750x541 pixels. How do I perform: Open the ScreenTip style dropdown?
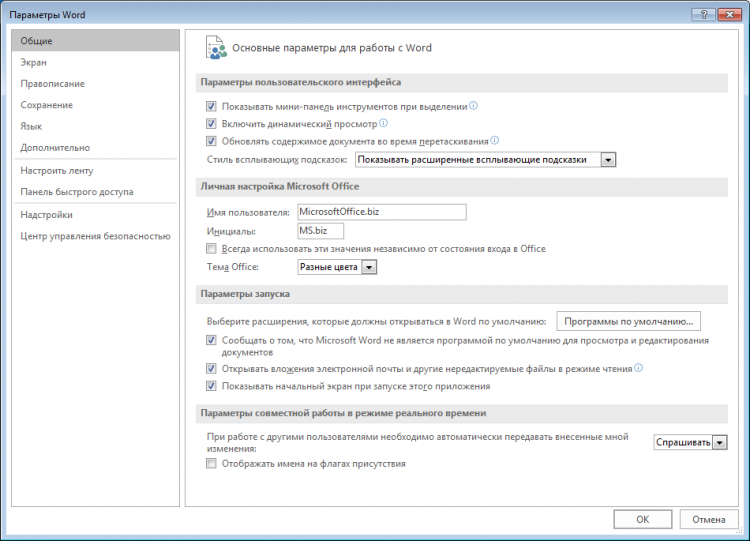point(608,159)
